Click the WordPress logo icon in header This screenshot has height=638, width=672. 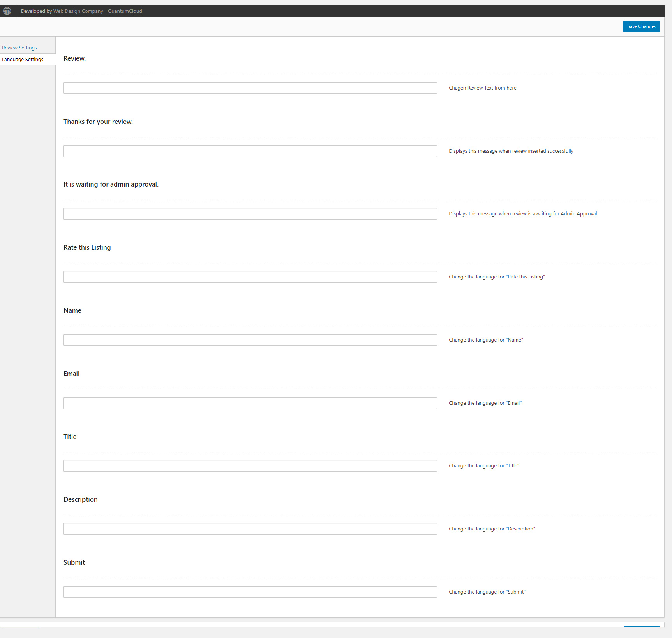click(7, 11)
